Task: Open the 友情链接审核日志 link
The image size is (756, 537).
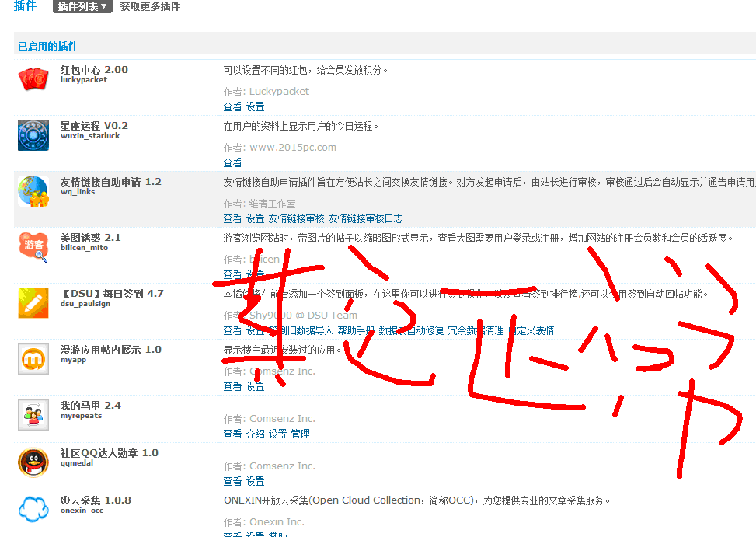Action: tap(365, 218)
